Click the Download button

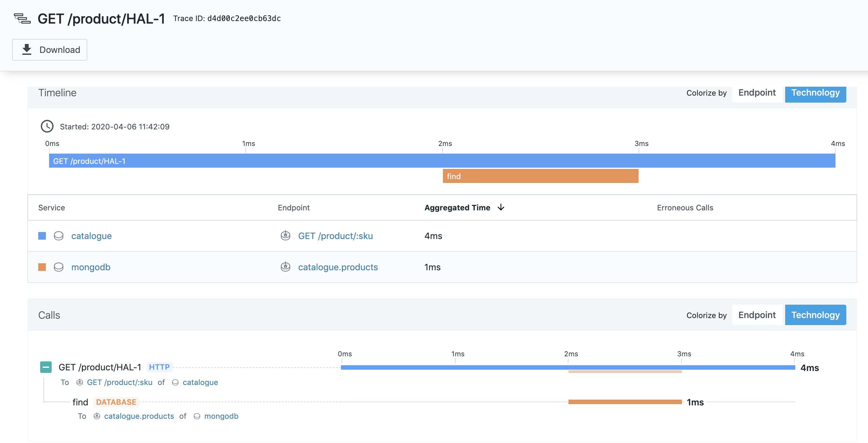click(49, 50)
